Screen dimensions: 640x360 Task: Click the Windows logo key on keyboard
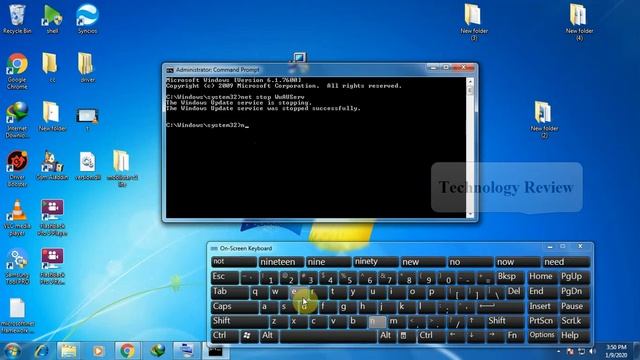tap(248, 336)
